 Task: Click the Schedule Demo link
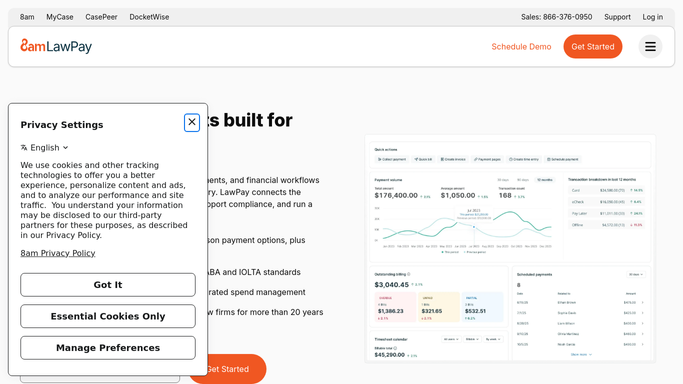click(x=521, y=47)
